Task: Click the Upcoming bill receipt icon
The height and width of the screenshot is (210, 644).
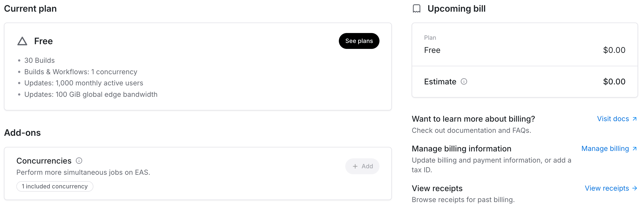Action: [417, 8]
